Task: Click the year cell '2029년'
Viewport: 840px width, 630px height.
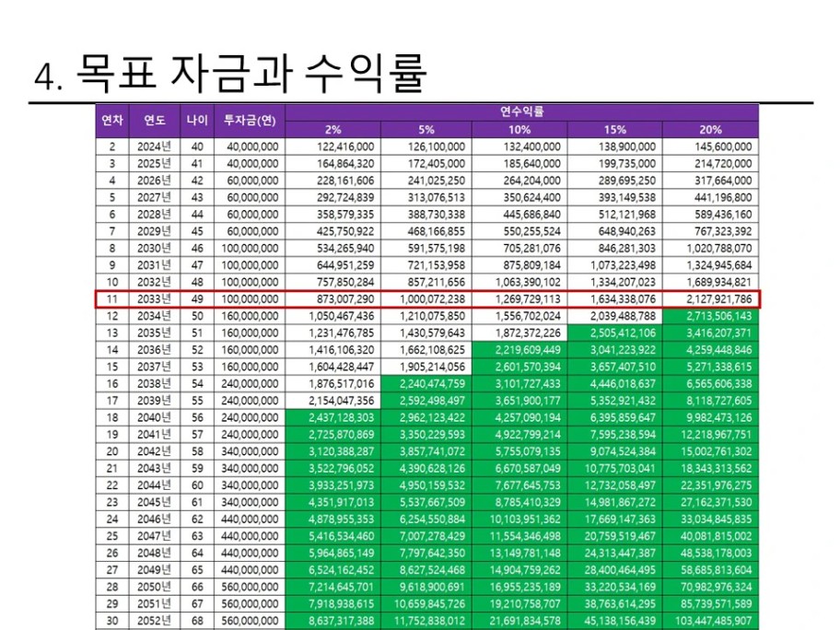Action: pos(155,231)
